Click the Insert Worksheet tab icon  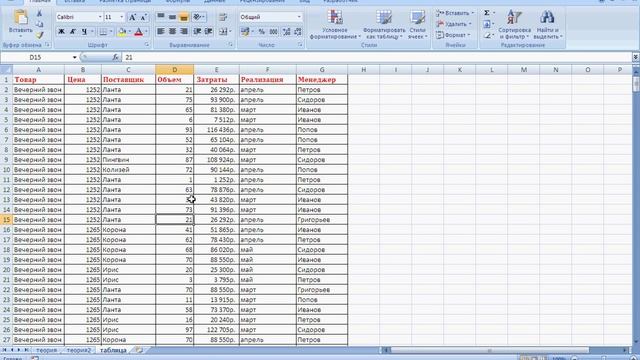coord(139,351)
